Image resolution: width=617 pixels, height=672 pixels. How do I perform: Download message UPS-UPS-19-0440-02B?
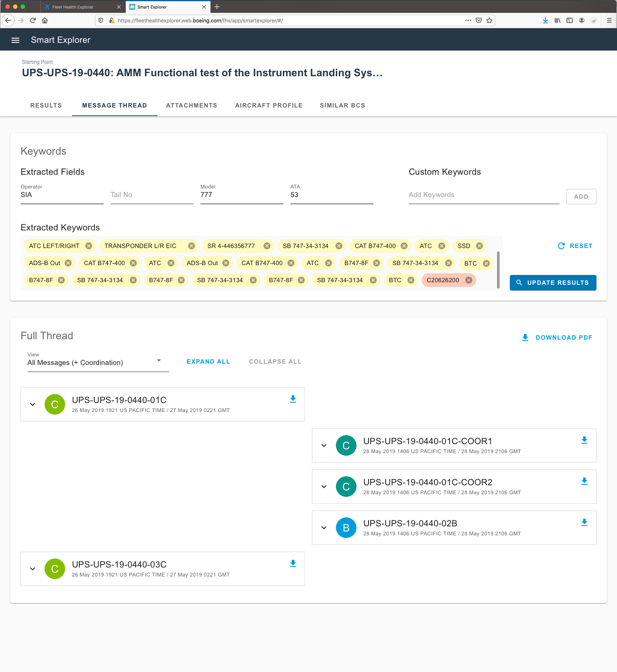click(584, 523)
